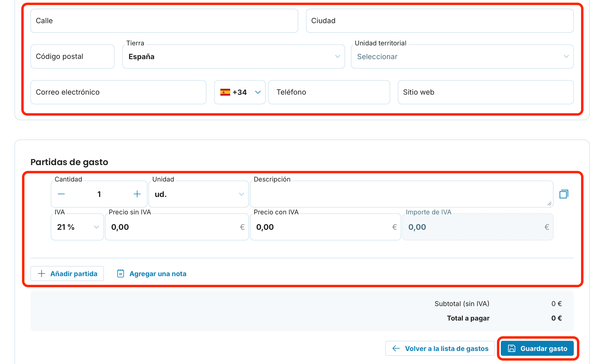Screen dimensions: 597x364
Task: Click the Correo electrónico field
Action: pos(118,92)
